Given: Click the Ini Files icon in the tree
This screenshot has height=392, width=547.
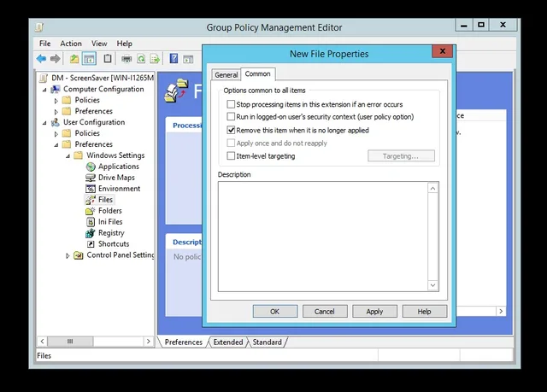Looking at the screenshot, I should (x=91, y=222).
